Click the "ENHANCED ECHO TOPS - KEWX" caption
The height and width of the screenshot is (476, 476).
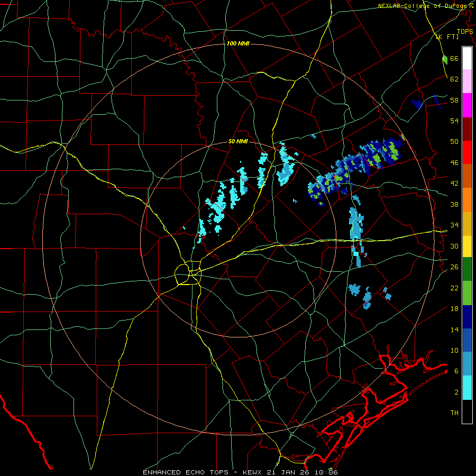point(203,472)
